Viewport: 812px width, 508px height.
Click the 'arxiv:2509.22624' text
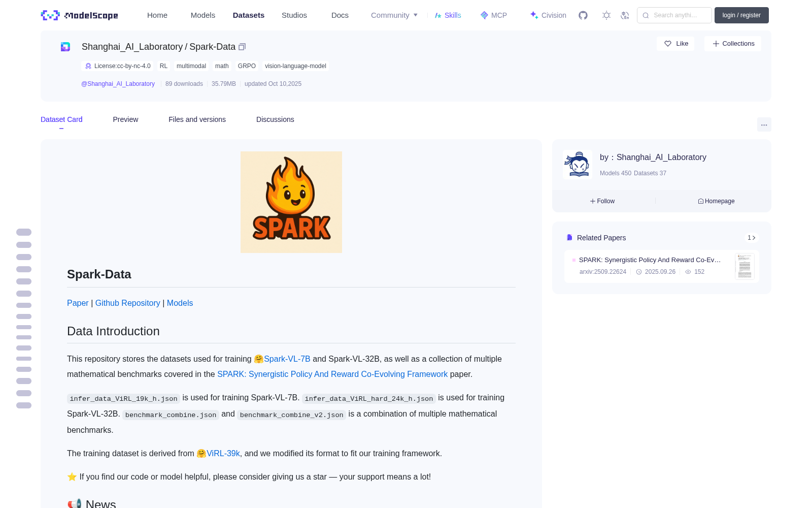pyautogui.click(x=603, y=272)
